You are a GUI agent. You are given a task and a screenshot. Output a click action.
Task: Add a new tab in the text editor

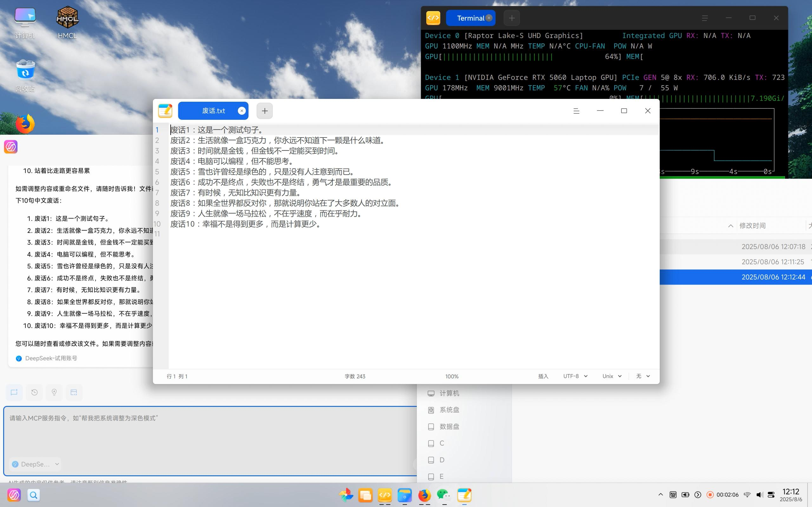click(x=265, y=111)
